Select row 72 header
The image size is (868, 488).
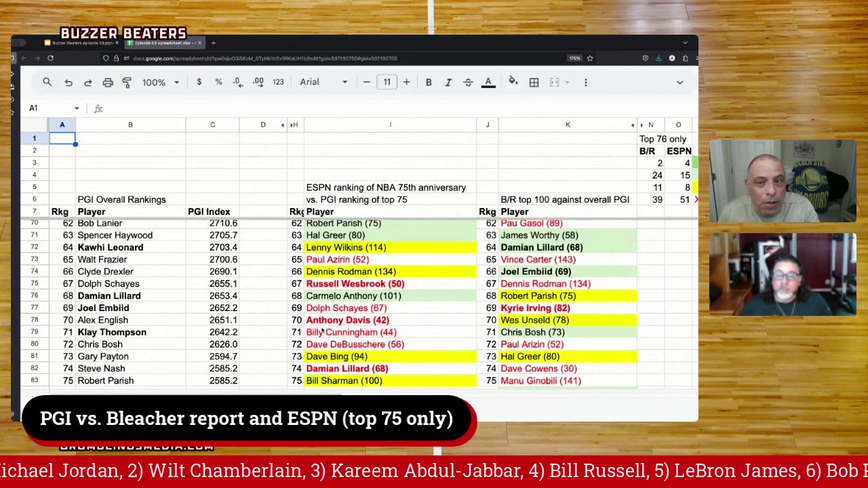point(34,247)
